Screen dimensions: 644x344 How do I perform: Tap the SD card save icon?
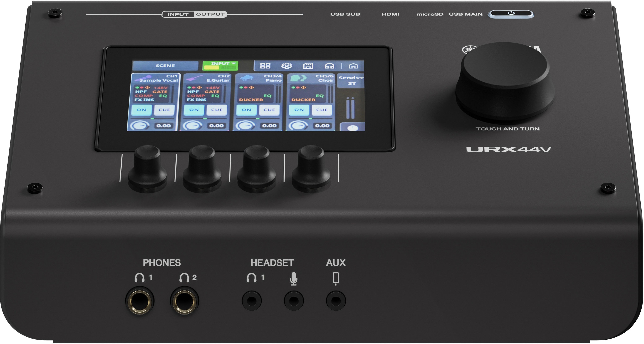(x=308, y=66)
